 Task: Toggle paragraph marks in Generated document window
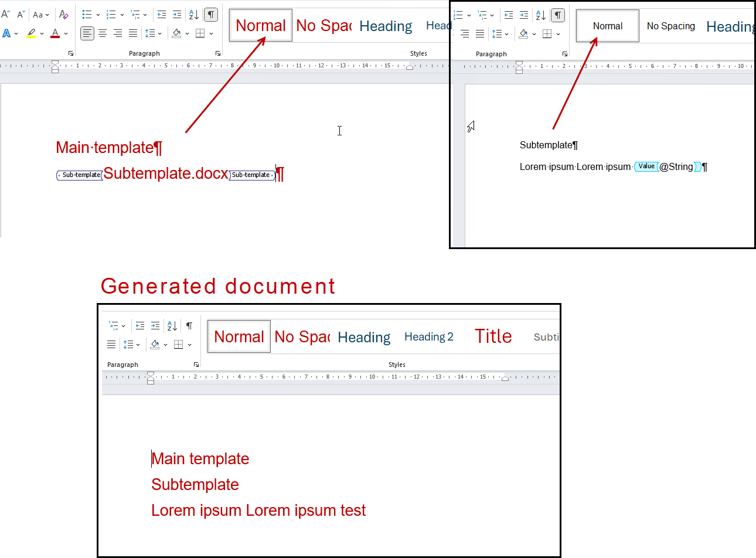[189, 325]
